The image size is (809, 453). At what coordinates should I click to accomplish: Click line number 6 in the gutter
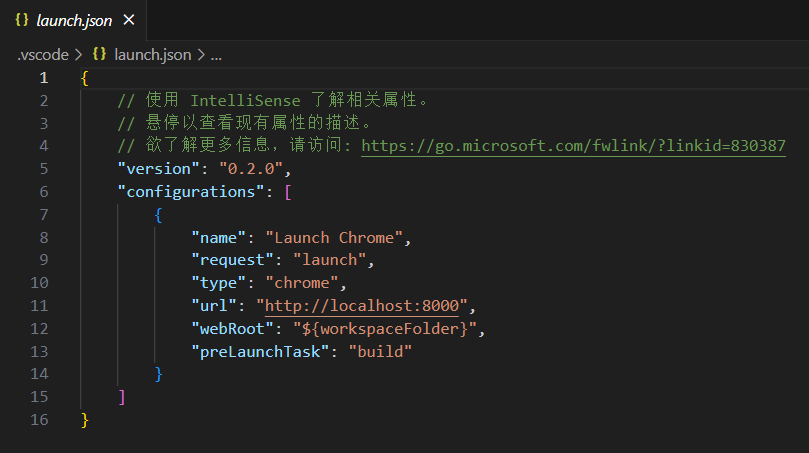(x=43, y=192)
